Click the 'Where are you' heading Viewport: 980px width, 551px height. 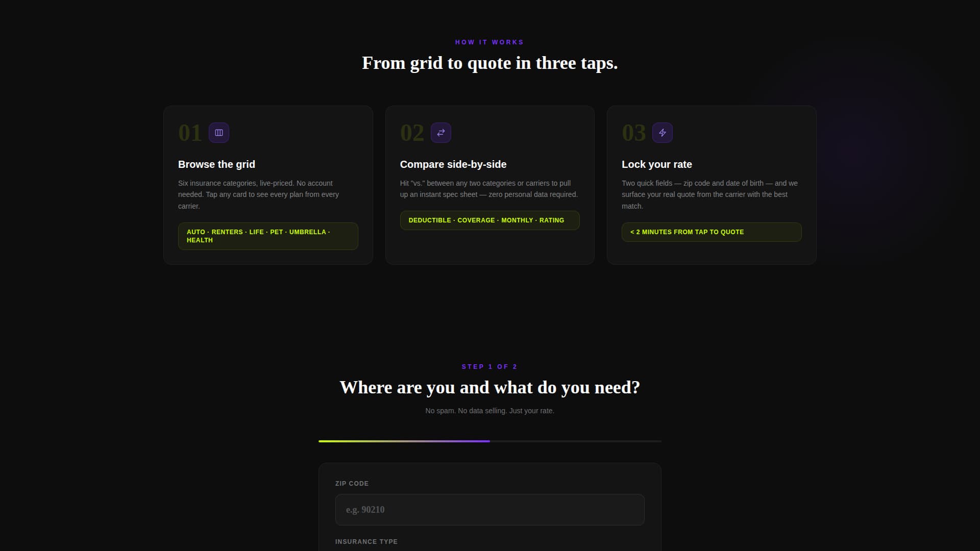(x=489, y=387)
